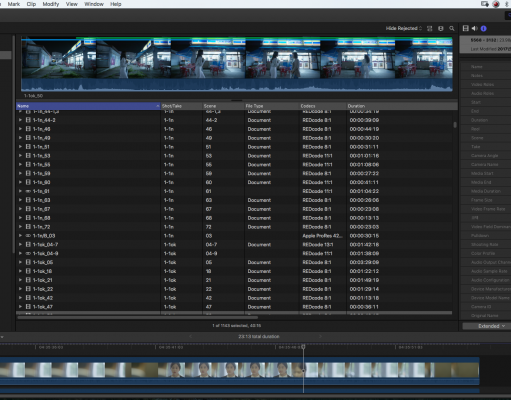Image resolution: width=511 pixels, height=400 pixels.
Task: Open the display mirroring menu bar icon
Action: click(x=485, y=4)
